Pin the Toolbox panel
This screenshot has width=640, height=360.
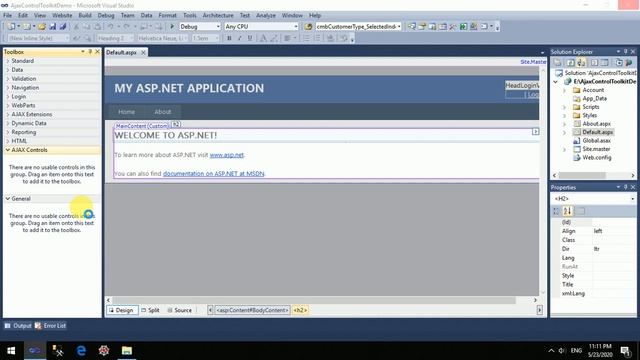(90, 52)
